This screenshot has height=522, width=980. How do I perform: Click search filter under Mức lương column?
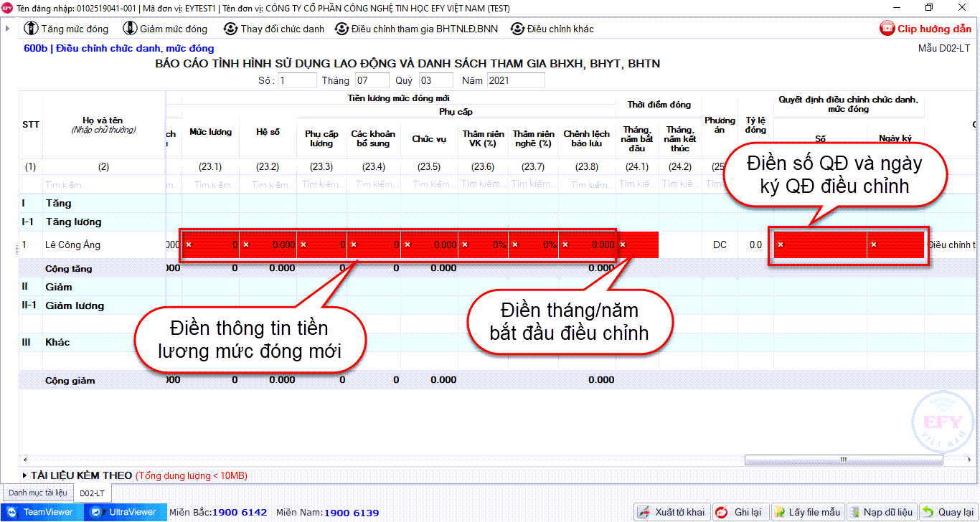click(x=211, y=185)
